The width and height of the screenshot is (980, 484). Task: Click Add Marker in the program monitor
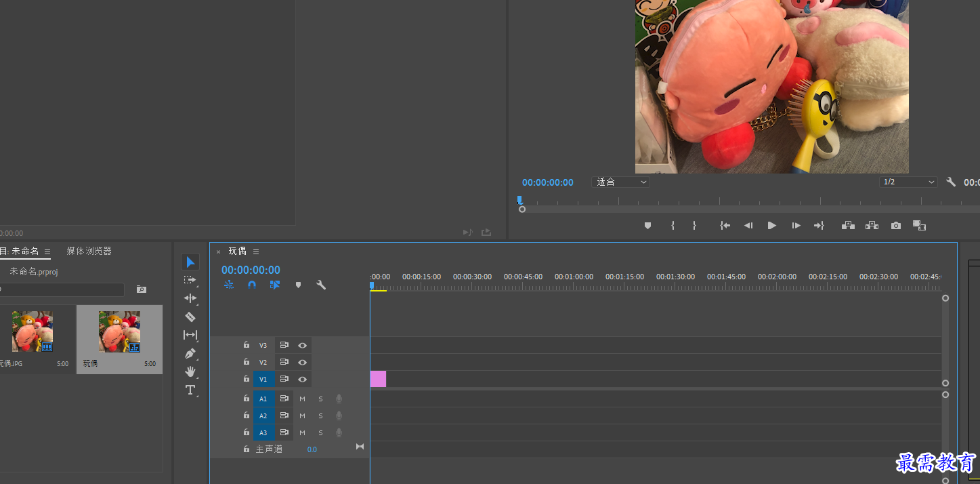click(x=647, y=226)
